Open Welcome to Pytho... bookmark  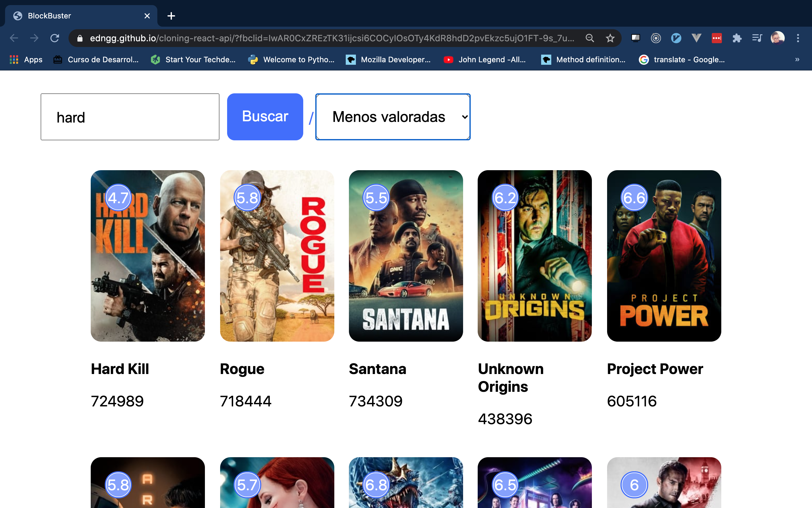point(291,59)
